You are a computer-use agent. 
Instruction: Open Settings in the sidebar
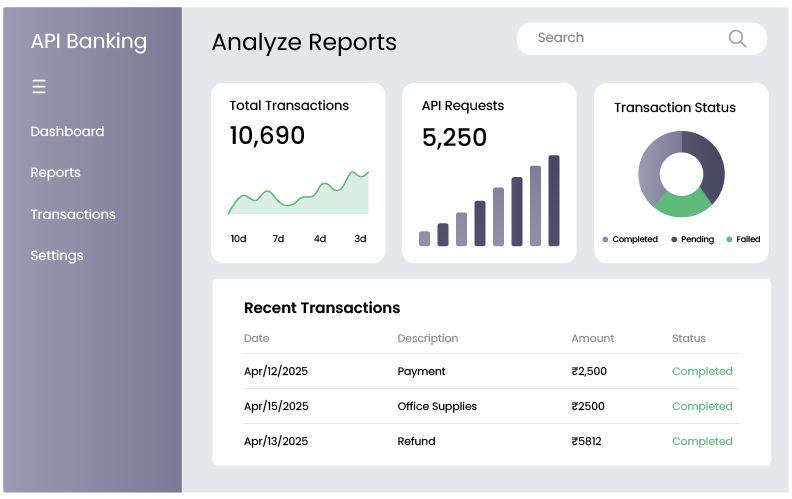coord(57,256)
